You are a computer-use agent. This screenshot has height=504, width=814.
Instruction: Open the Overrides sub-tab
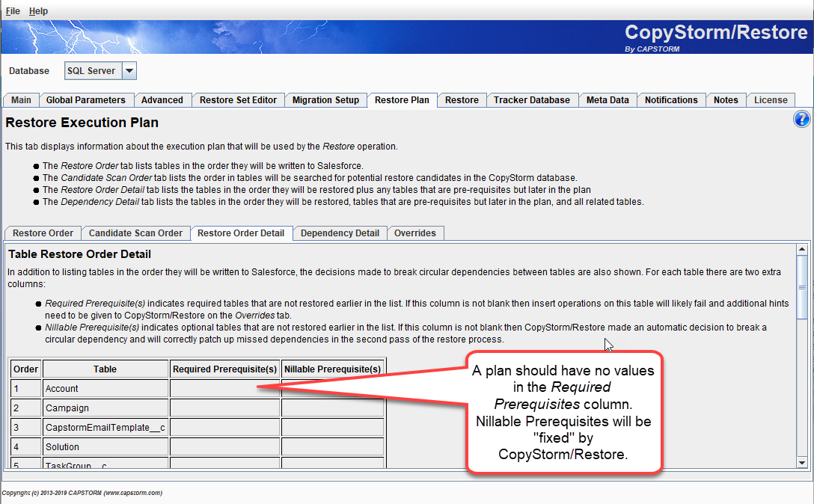(x=414, y=233)
